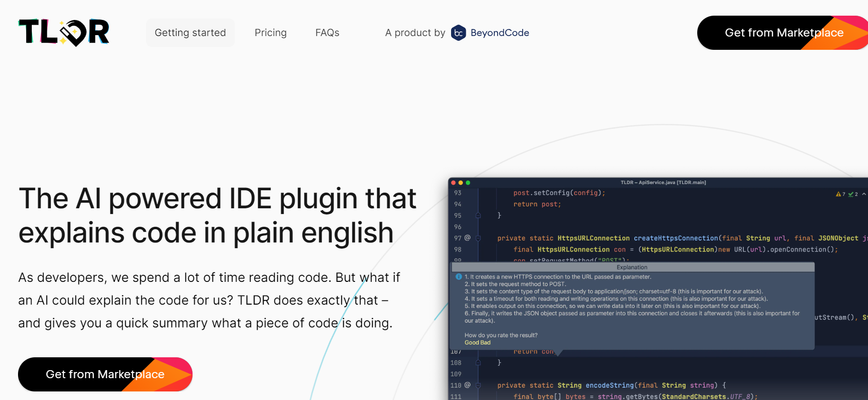Click the fold marker on line 95
Viewport: 868px width, 400px height.
(478, 215)
